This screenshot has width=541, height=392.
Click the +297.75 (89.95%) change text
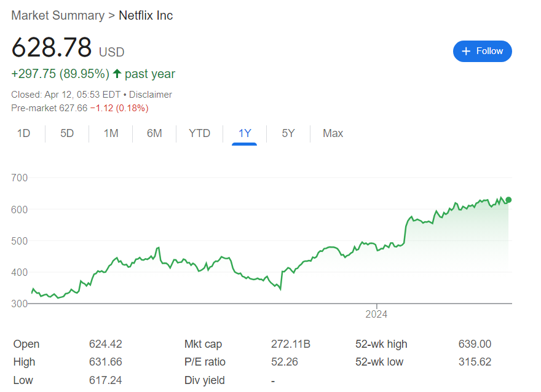[x=60, y=74]
